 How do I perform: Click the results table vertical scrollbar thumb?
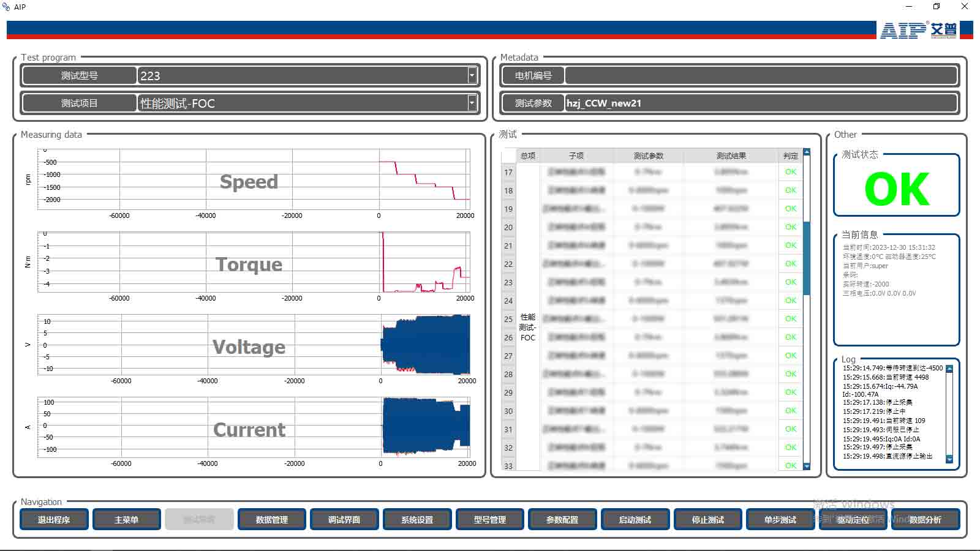click(x=807, y=257)
